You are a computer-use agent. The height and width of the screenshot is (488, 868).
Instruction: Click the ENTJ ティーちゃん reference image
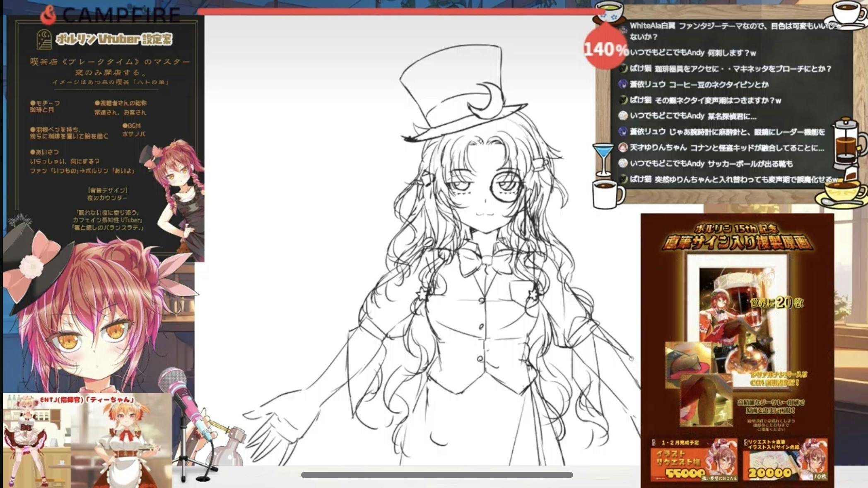pyautogui.click(x=87, y=441)
